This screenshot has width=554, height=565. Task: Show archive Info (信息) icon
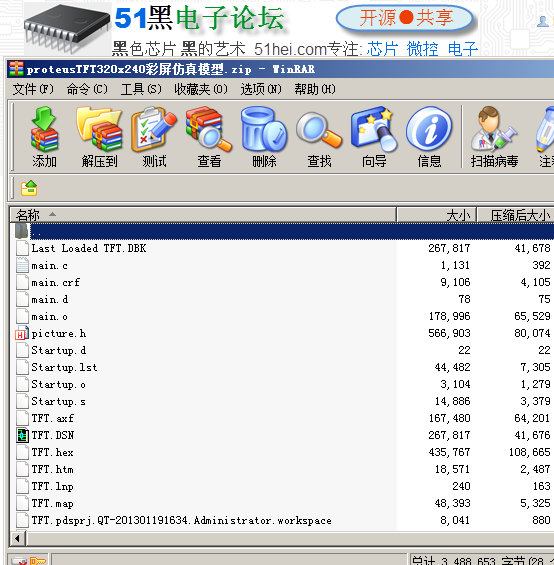[429, 137]
